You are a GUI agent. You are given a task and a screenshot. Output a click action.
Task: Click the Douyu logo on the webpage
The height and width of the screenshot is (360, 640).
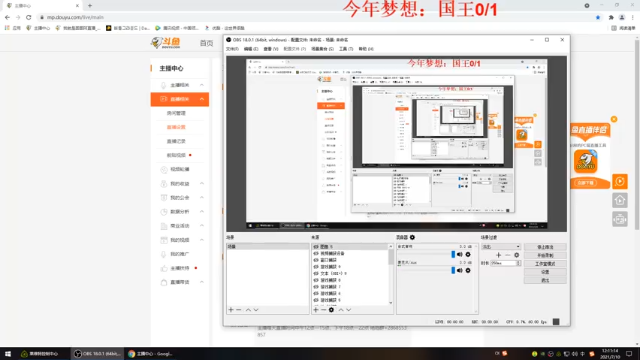click(x=166, y=42)
